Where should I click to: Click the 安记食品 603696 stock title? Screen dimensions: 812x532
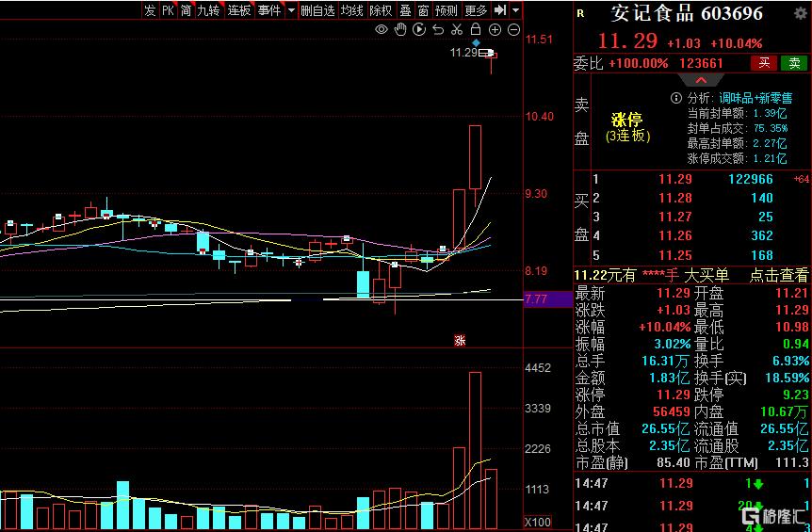[x=687, y=14]
